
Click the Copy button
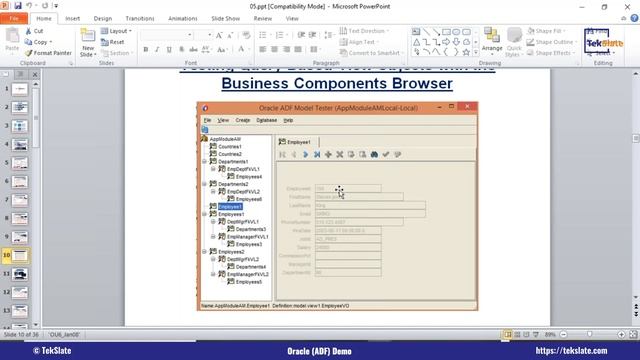(x=38, y=42)
